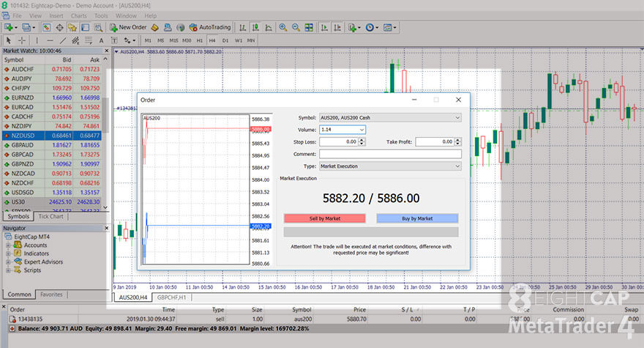
Task: Click the Sell by Market button
Action: pyautogui.click(x=324, y=218)
